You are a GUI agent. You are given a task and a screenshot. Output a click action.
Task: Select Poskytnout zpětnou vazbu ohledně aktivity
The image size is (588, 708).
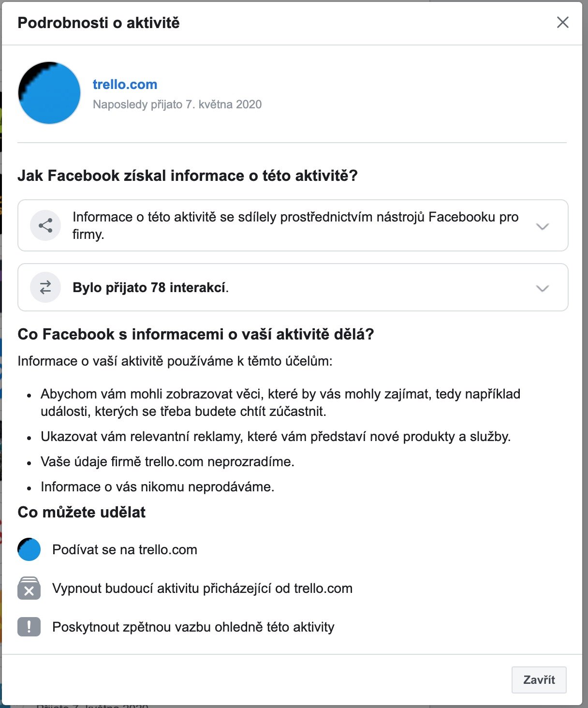(x=193, y=627)
